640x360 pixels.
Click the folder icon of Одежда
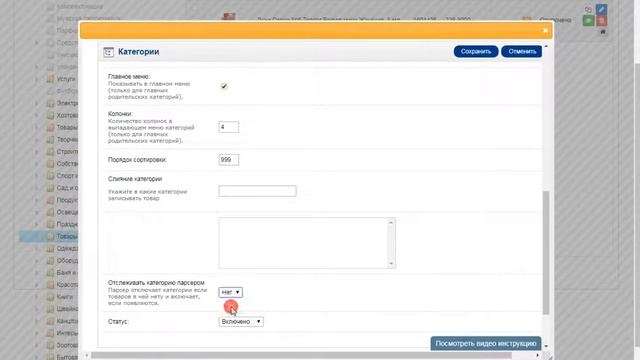[x=50, y=248]
